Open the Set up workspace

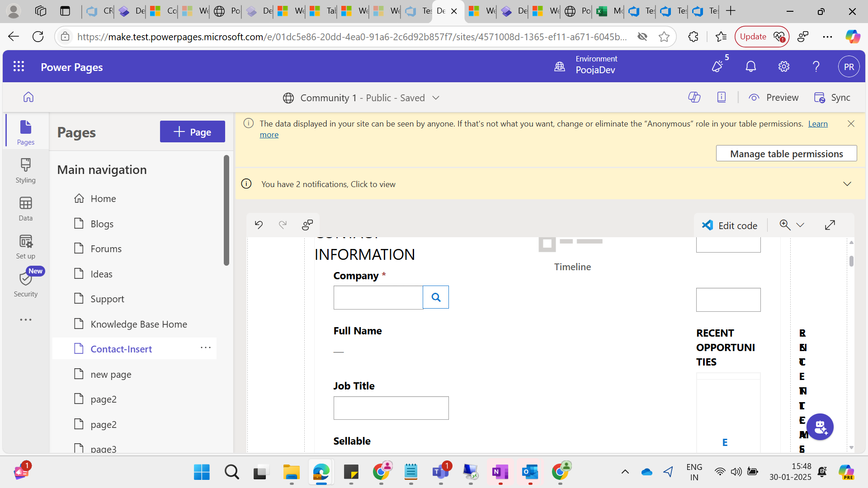click(x=25, y=246)
